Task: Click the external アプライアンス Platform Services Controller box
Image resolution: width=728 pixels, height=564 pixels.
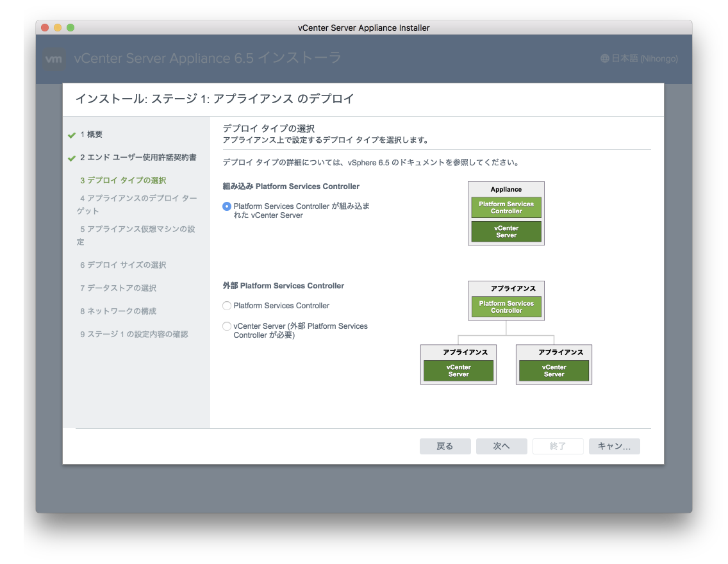Action: click(506, 306)
